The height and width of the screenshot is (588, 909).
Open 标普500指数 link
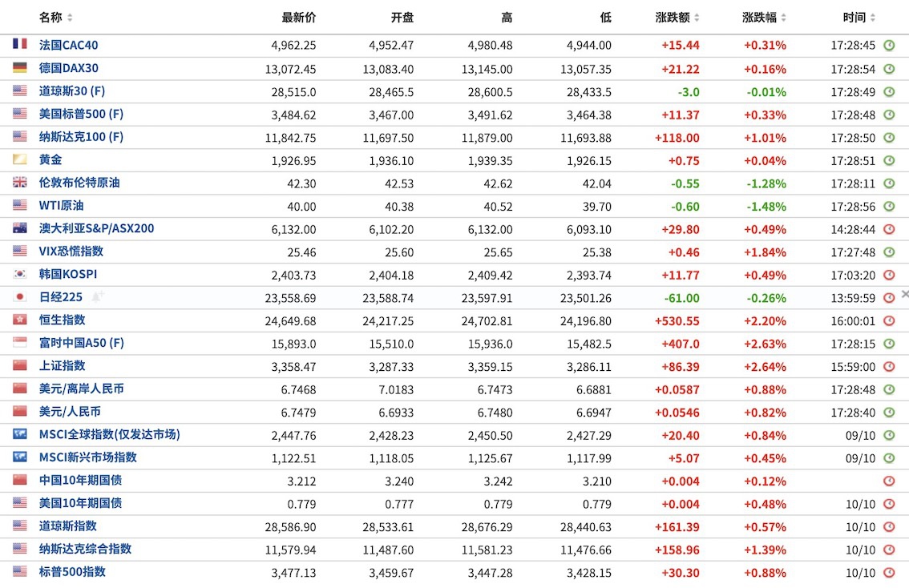click(x=72, y=572)
